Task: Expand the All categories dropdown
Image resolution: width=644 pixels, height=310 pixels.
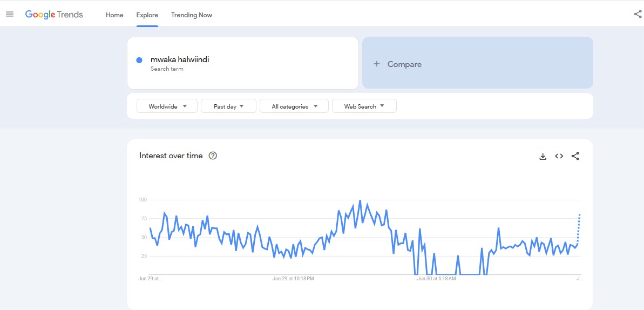Action: (294, 106)
